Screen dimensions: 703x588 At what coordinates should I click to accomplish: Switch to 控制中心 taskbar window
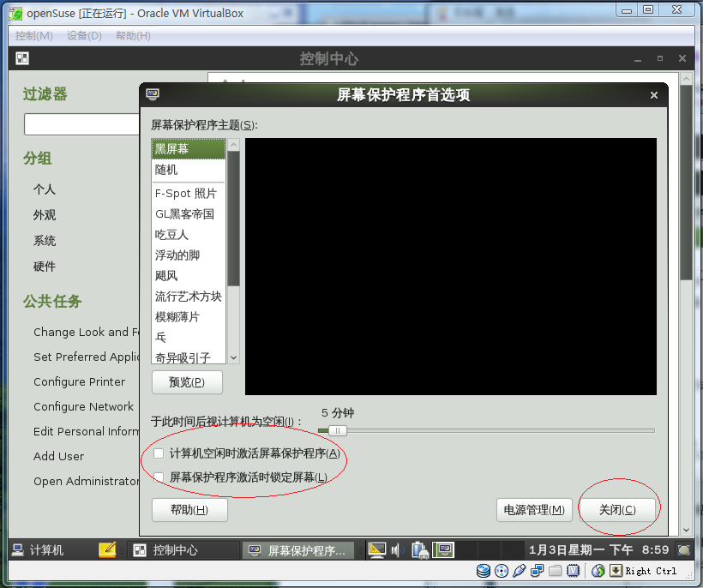click(183, 550)
